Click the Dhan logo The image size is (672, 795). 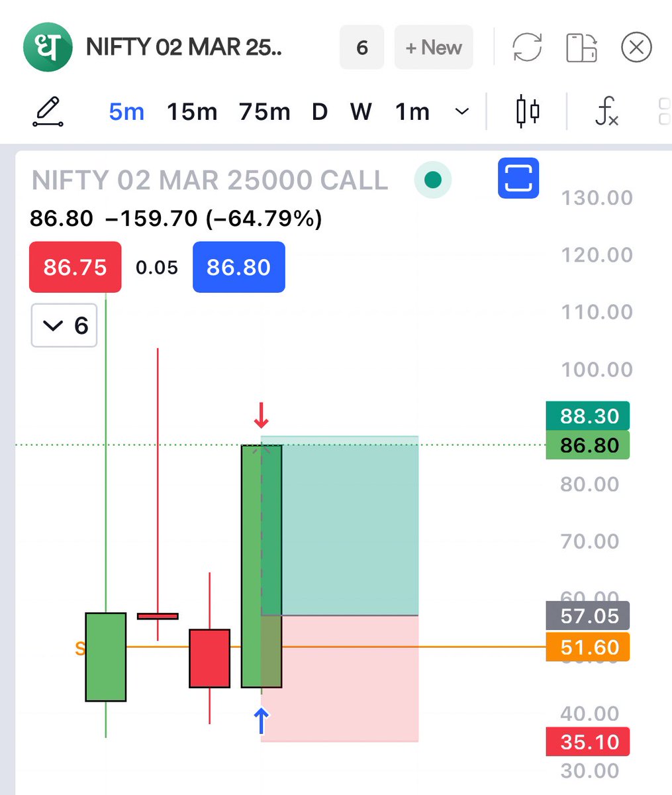click(x=49, y=47)
